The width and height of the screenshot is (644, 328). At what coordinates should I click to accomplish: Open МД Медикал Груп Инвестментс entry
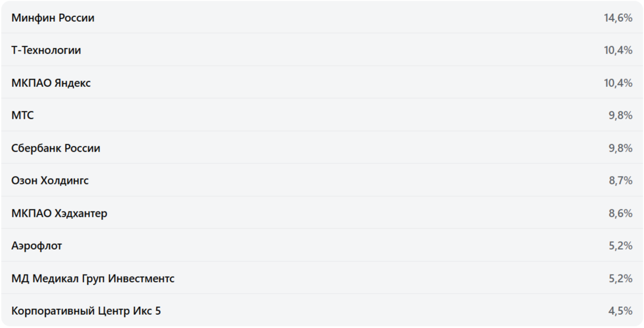[93, 279]
